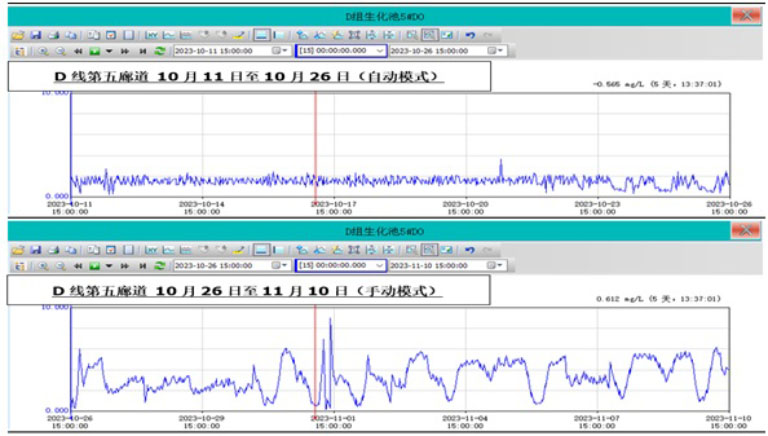The width and height of the screenshot is (768, 436).
Task: Zoom out on the top chart with magnifier minus
Action: coord(60,51)
